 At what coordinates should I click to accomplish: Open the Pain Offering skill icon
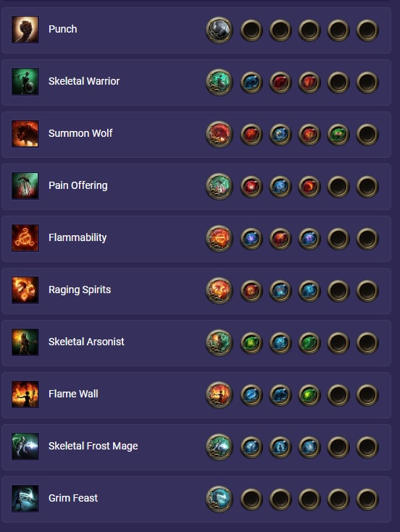(25, 185)
